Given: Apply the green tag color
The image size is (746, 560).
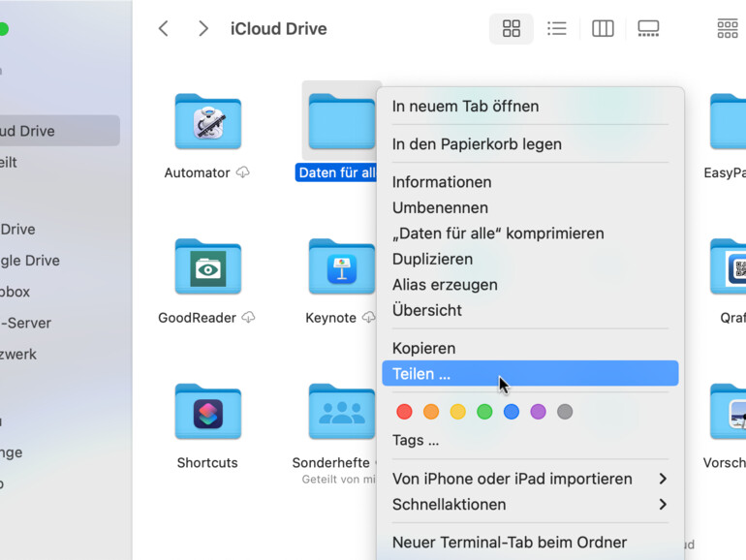Looking at the screenshot, I should (484, 412).
